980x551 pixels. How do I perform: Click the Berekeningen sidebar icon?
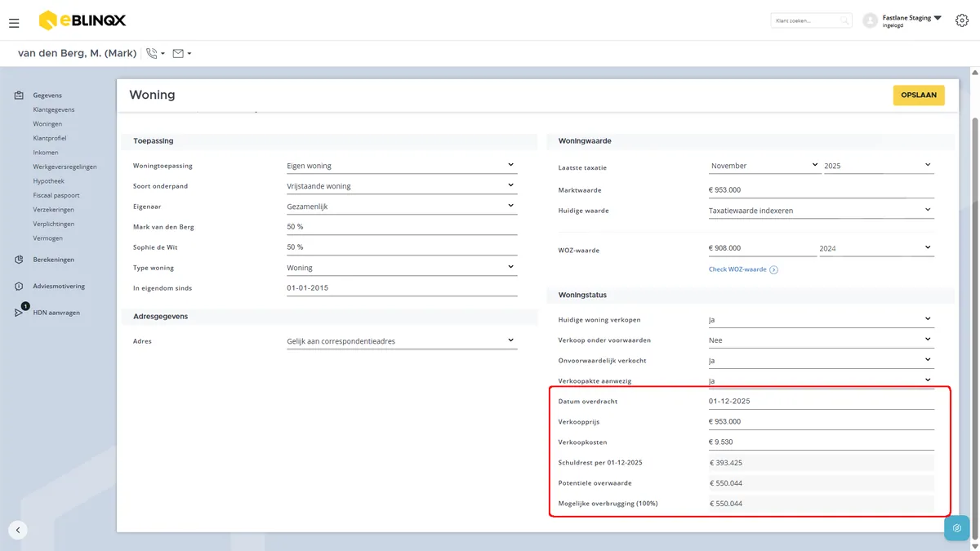(19, 260)
